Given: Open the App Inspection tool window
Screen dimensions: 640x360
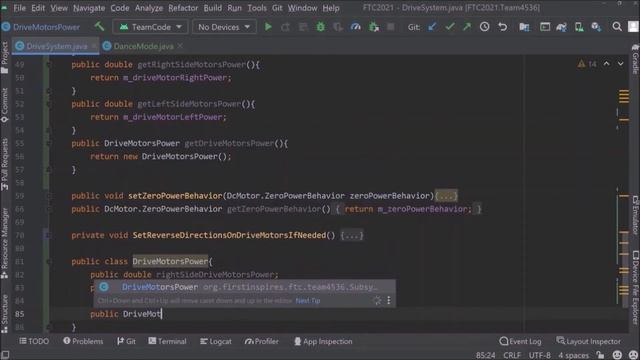Looking at the screenshot, I should 323,341.
